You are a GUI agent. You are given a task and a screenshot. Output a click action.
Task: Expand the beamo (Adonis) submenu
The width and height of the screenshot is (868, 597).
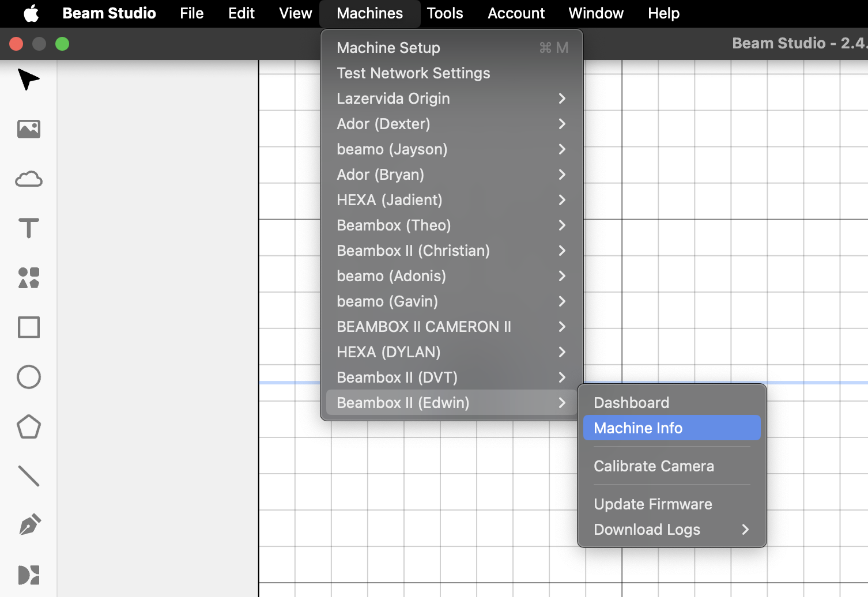click(x=452, y=276)
